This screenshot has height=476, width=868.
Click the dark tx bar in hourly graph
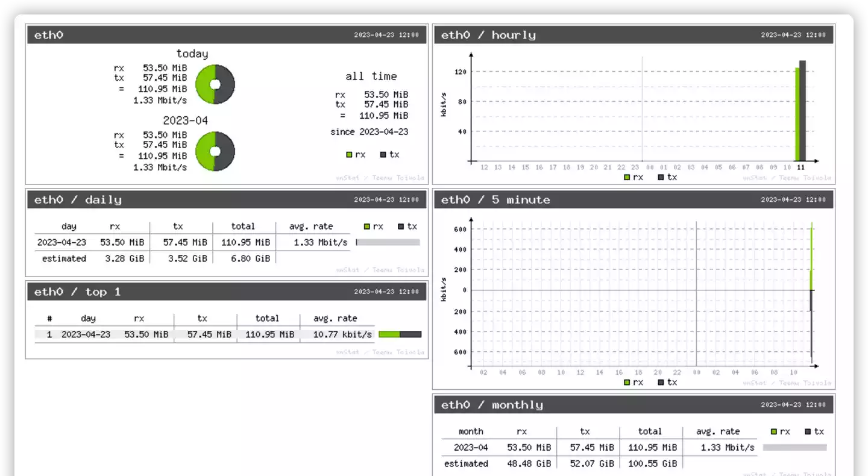tap(802, 111)
